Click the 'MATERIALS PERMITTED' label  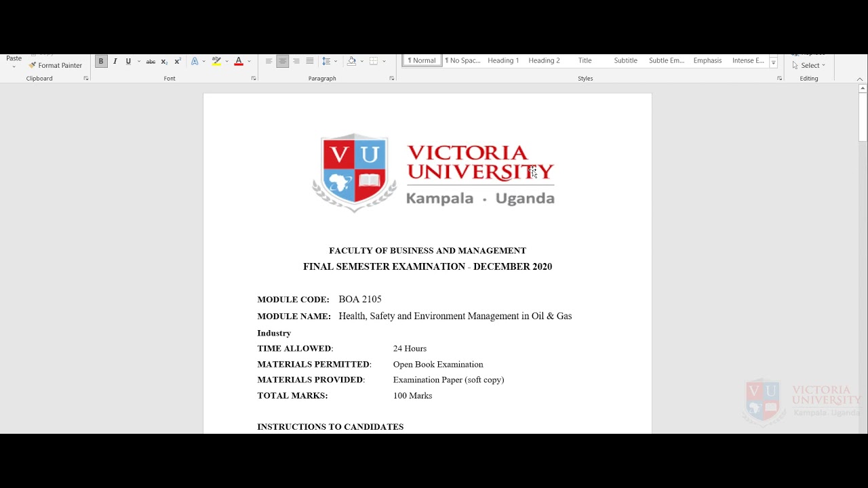313,365
